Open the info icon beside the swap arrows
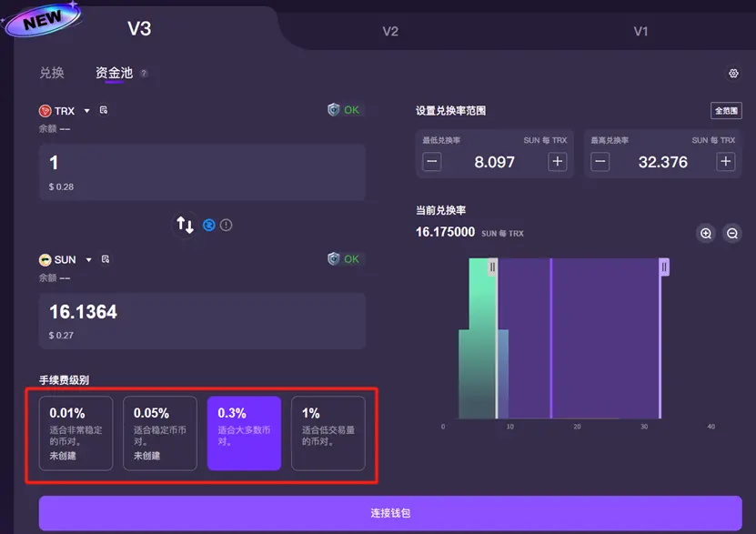Screen dimensions: 756x534 coord(227,224)
